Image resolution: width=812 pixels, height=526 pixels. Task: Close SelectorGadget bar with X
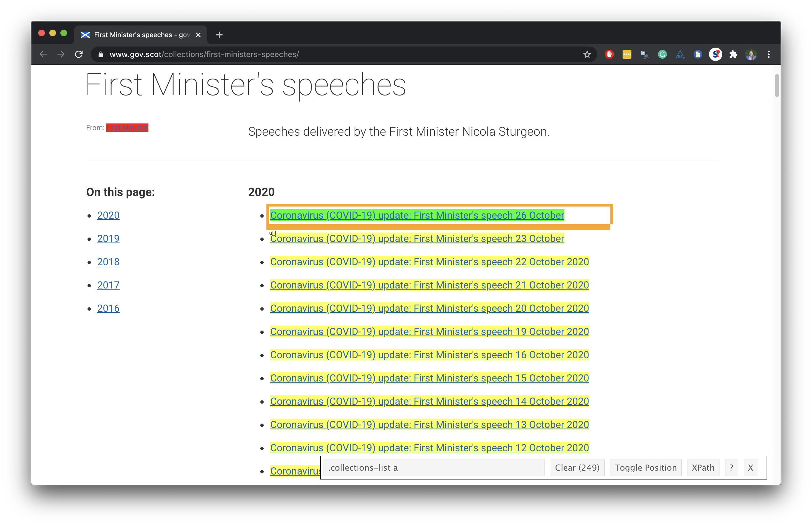point(751,468)
